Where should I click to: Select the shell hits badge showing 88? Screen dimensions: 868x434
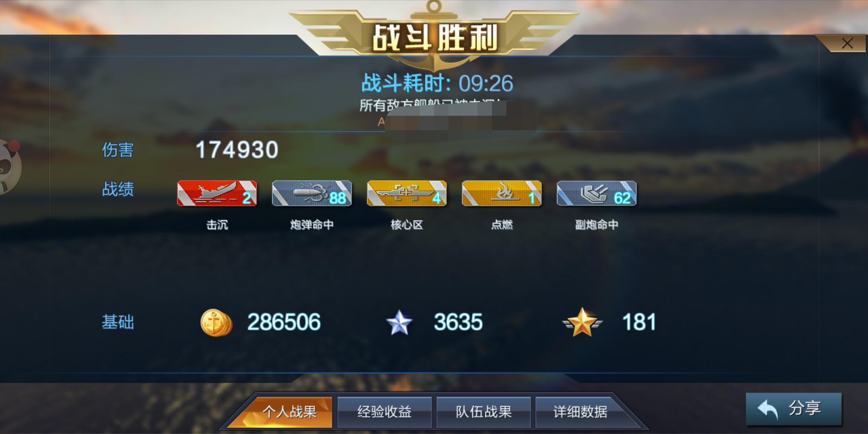312,193
